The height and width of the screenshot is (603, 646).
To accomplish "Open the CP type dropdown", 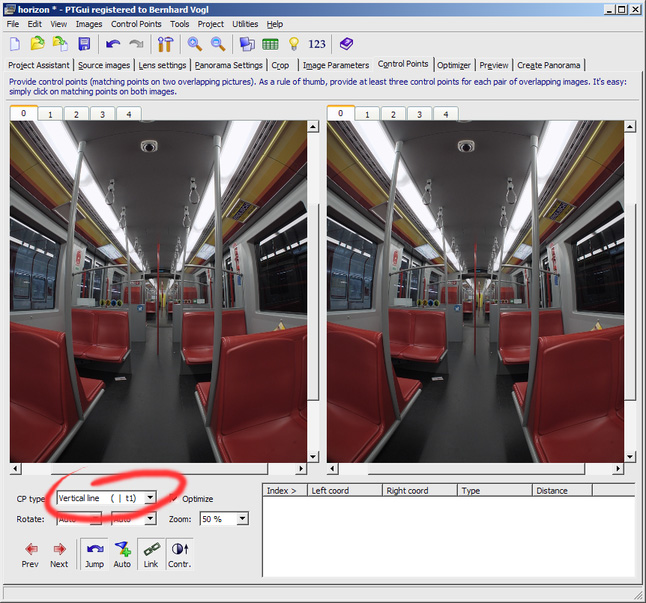I will 150,497.
